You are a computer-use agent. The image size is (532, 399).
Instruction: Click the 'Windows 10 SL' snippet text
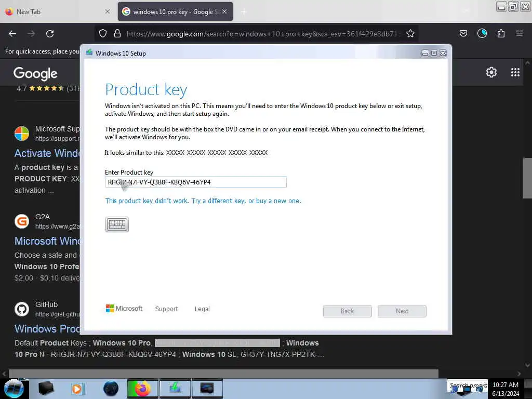coord(209,354)
